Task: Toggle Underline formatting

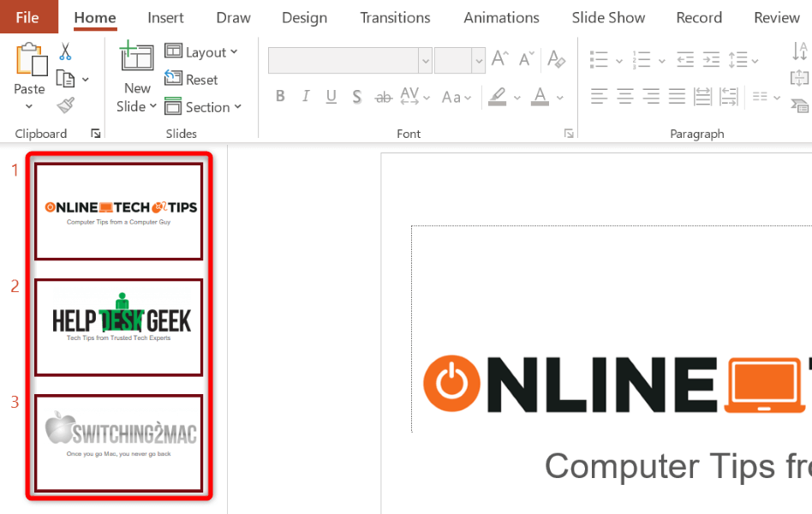Action: click(x=331, y=96)
